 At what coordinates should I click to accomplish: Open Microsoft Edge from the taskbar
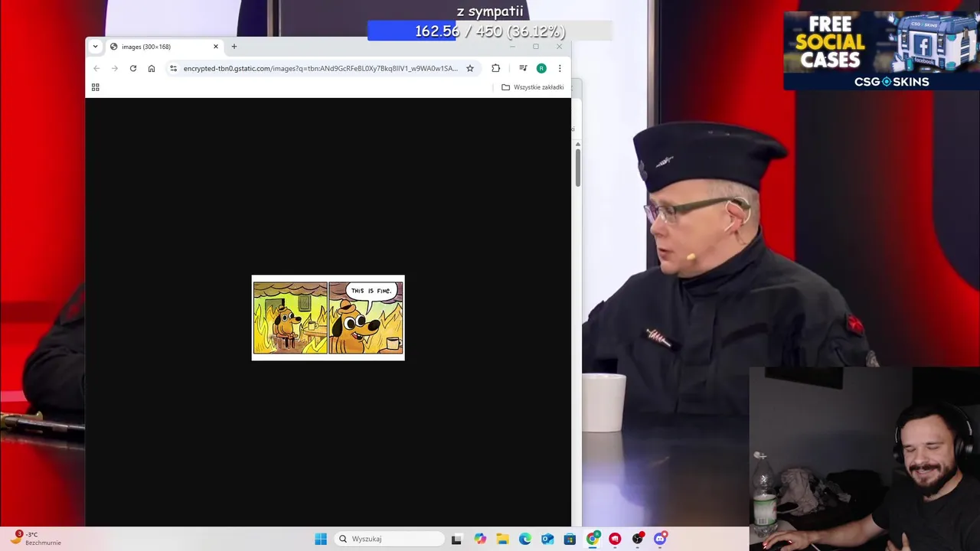pyautogui.click(x=525, y=539)
